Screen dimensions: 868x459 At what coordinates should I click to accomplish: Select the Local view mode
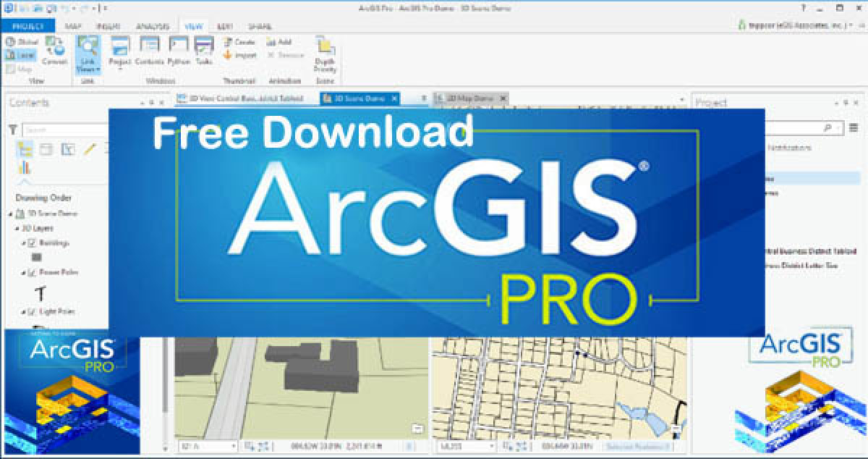(21, 55)
